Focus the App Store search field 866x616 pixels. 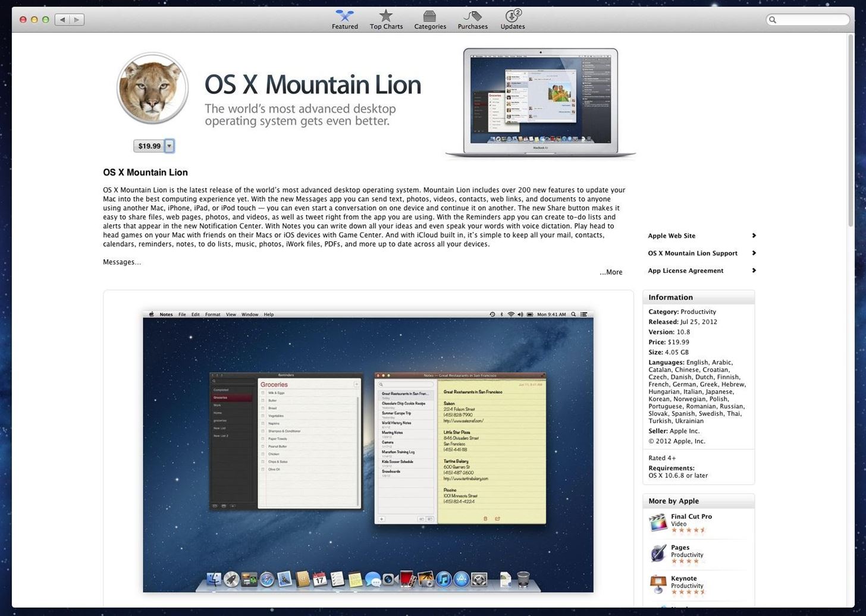click(807, 20)
